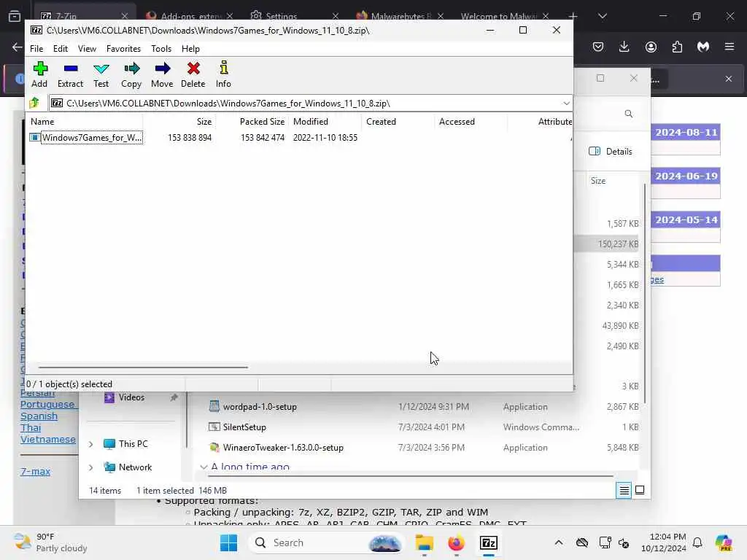The width and height of the screenshot is (747, 560).
Task: Open the Help menu
Action: click(x=190, y=49)
